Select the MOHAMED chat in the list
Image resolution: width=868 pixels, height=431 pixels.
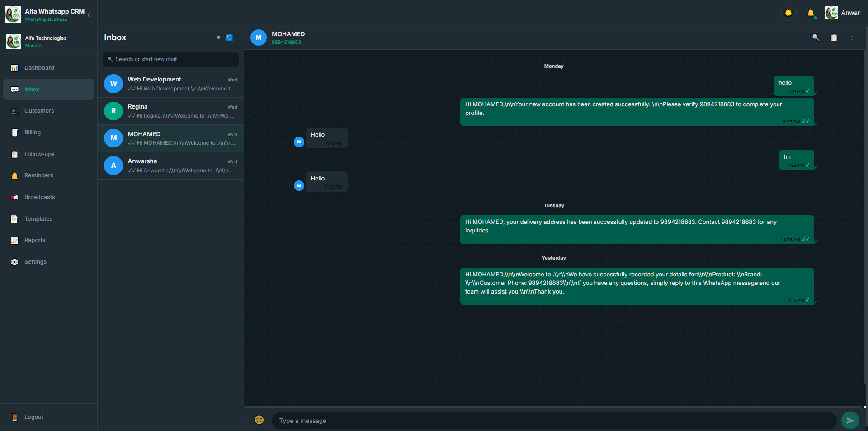170,138
